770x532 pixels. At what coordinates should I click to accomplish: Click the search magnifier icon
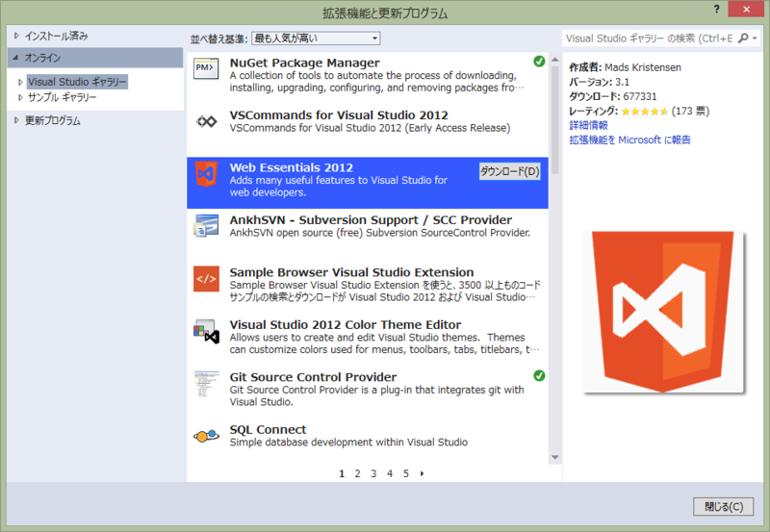[x=743, y=38]
